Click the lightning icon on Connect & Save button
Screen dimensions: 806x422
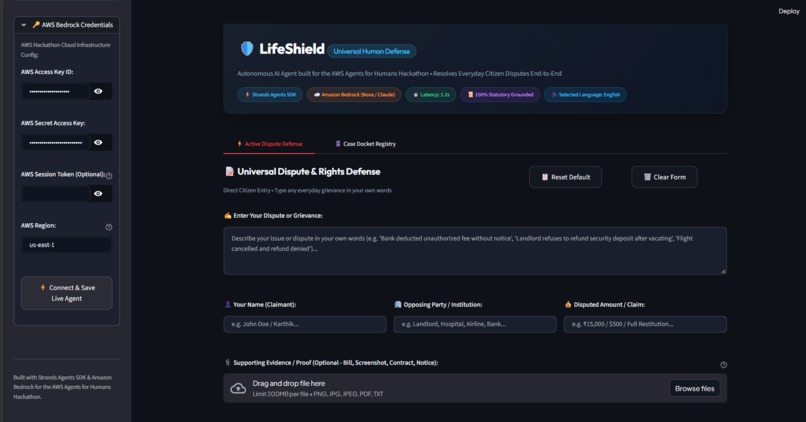43,287
